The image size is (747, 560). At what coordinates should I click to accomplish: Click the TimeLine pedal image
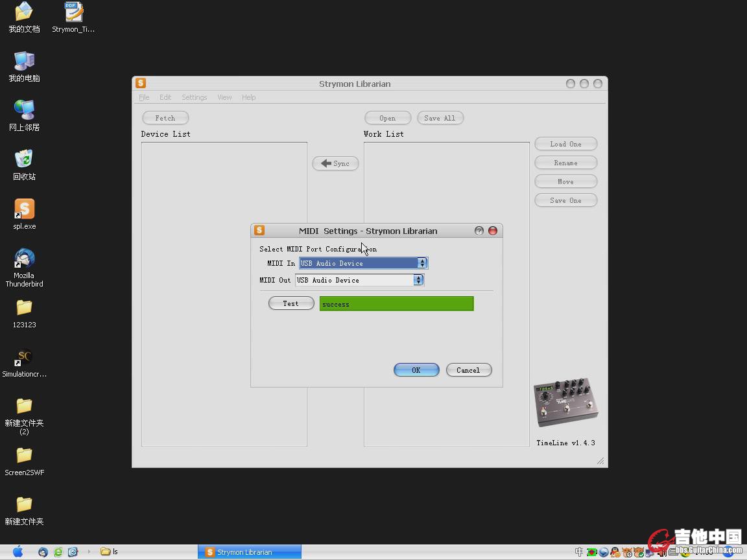pos(565,402)
